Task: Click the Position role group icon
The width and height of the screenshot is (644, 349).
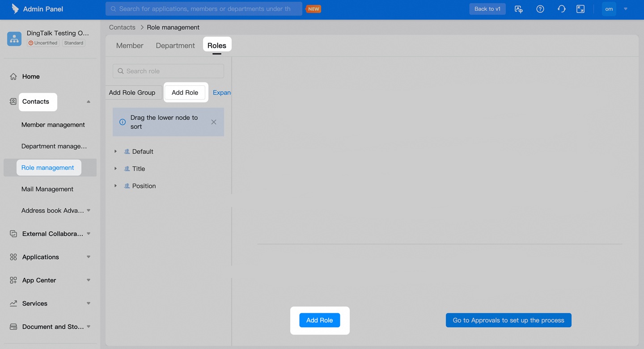Action: 127,186
